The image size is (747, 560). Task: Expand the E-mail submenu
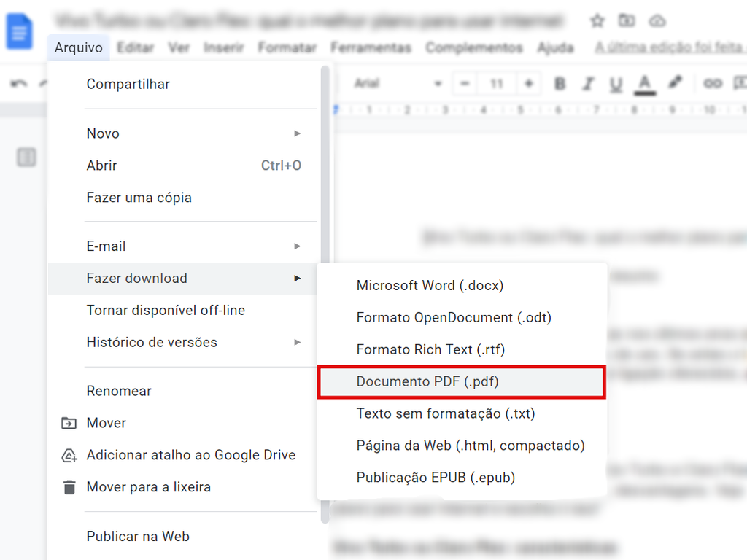click(182, 246)
